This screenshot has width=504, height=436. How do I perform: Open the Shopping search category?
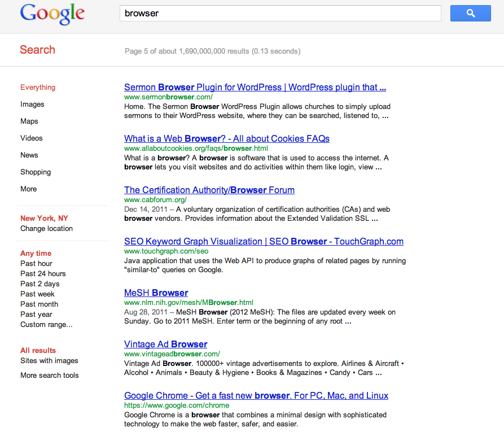tap(36, 172)
